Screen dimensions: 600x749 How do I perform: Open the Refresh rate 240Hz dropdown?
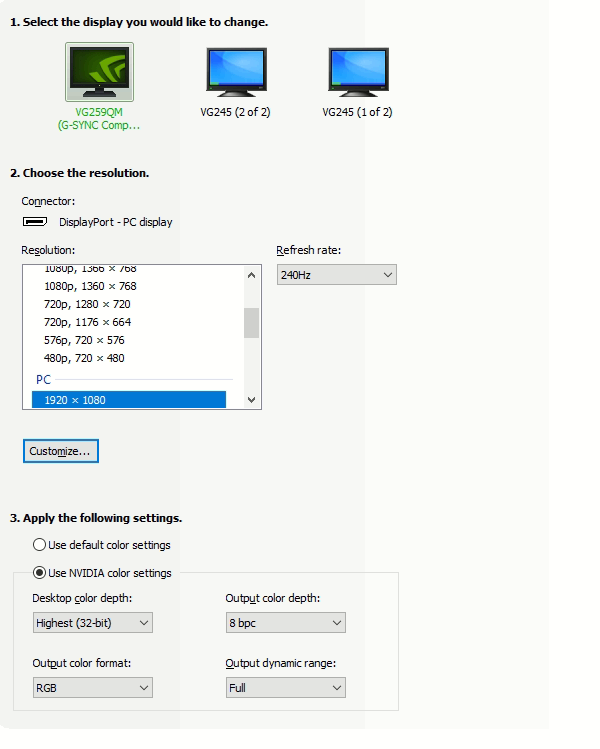pyautogui.click(x=337, y=275)
